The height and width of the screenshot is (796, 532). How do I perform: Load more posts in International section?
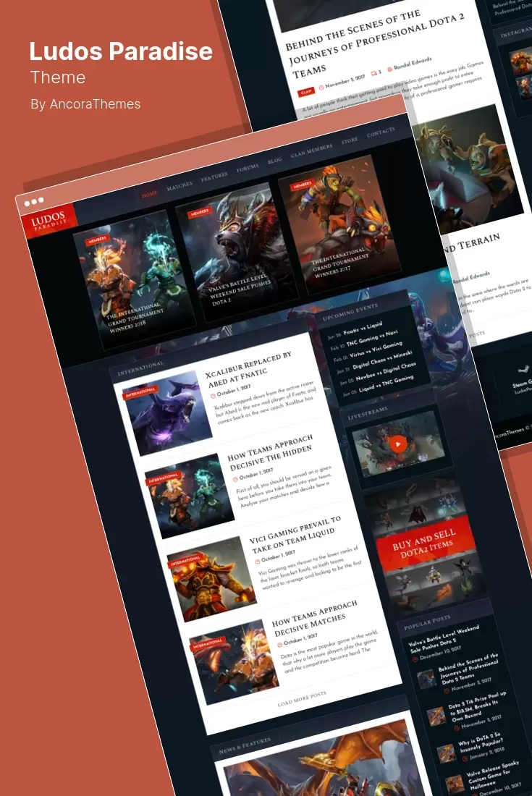[302, 698]
